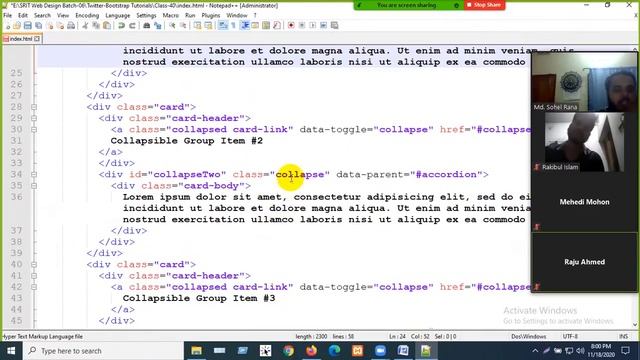
Task: Save the file with the Save icon
Action: click(x=27, y=25)
